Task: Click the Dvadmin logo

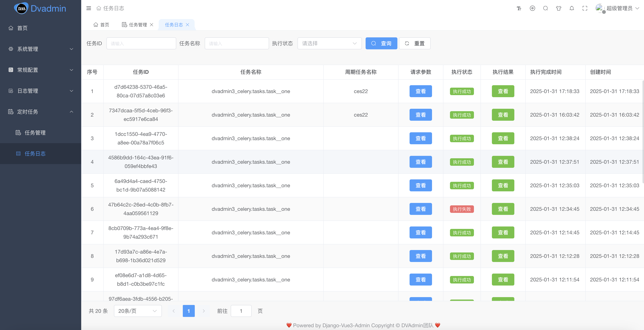Action: 40,8
